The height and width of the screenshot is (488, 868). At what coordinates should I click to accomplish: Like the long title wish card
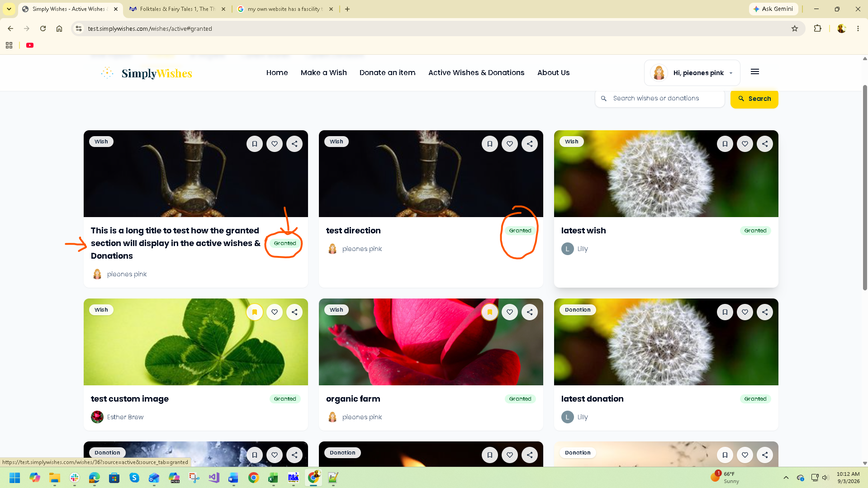coord(275,144)
